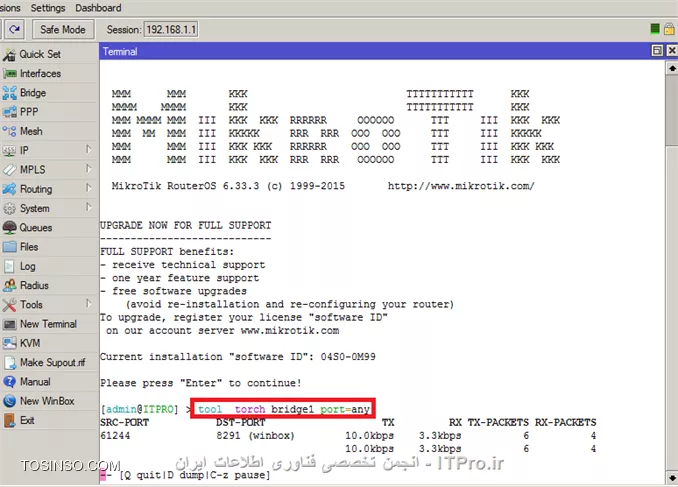Click terminal scrollbar down arrow

click(x=672, y=478)
